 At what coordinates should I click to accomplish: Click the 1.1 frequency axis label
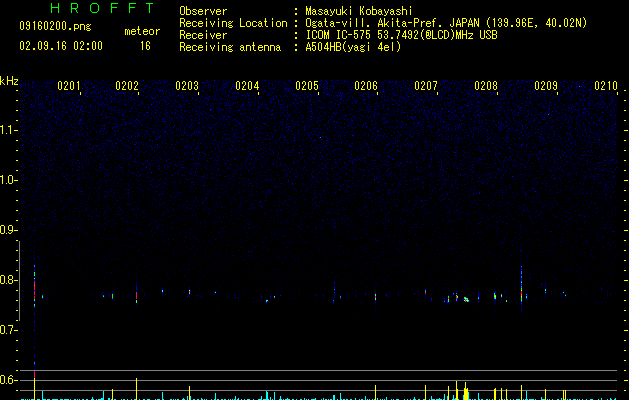[8, 130]
